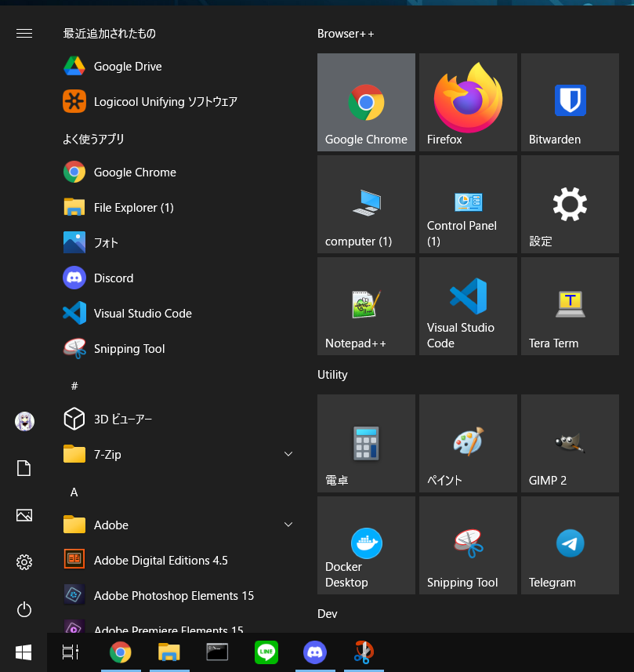634x672 pixels.
Task: Open Logicool Unifying ソフトウェア from the list
Action: 178,102
